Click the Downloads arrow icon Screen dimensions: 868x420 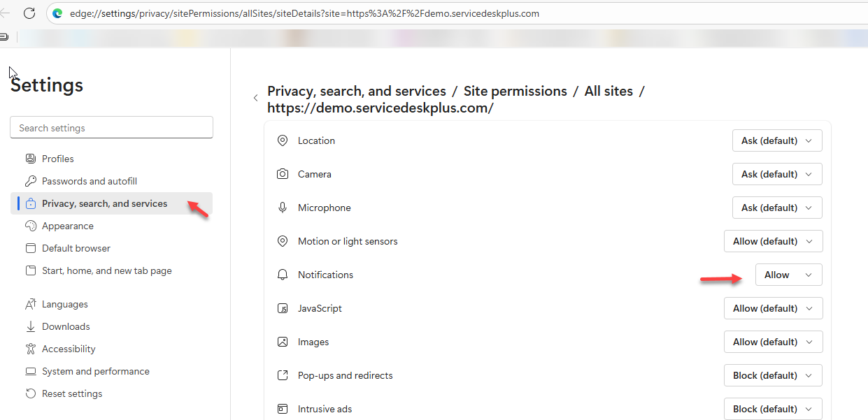pos(30,326)
